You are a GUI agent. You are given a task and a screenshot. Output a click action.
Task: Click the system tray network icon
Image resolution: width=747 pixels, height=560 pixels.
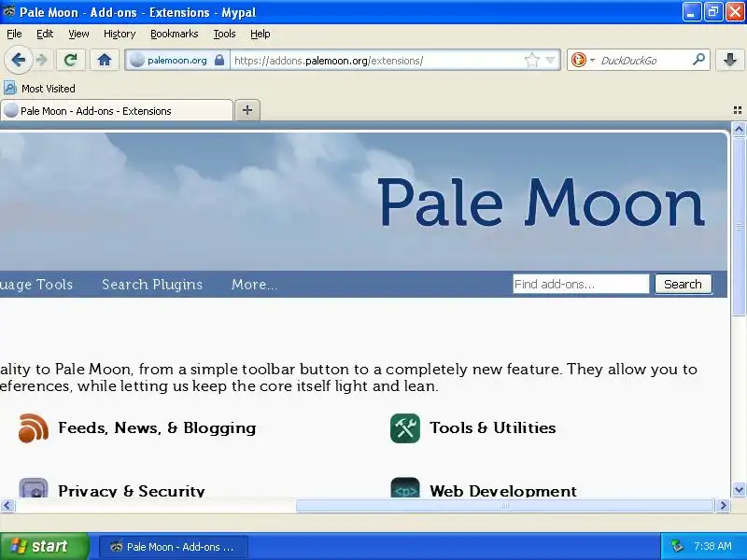coord(677,546)
